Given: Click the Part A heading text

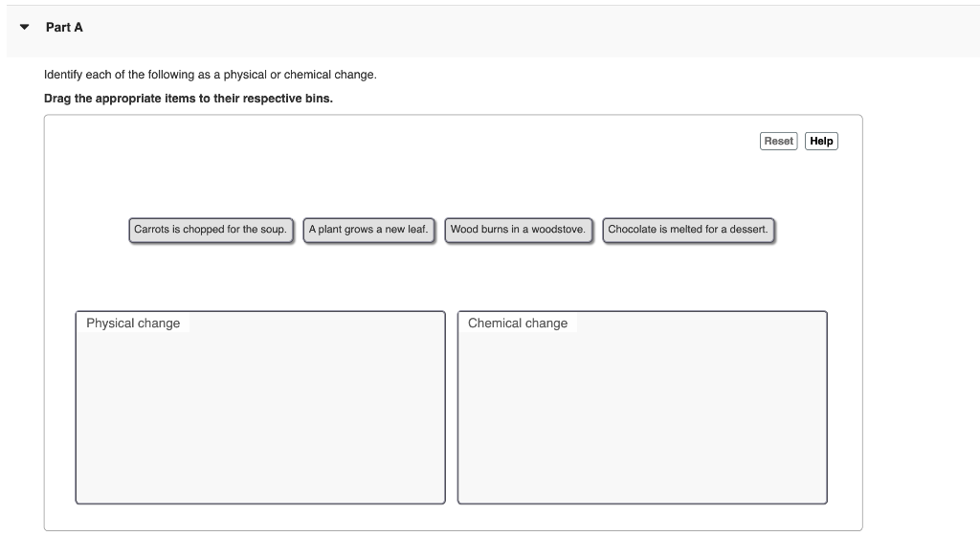Looking at the screenshot, I should click(64, 28).
